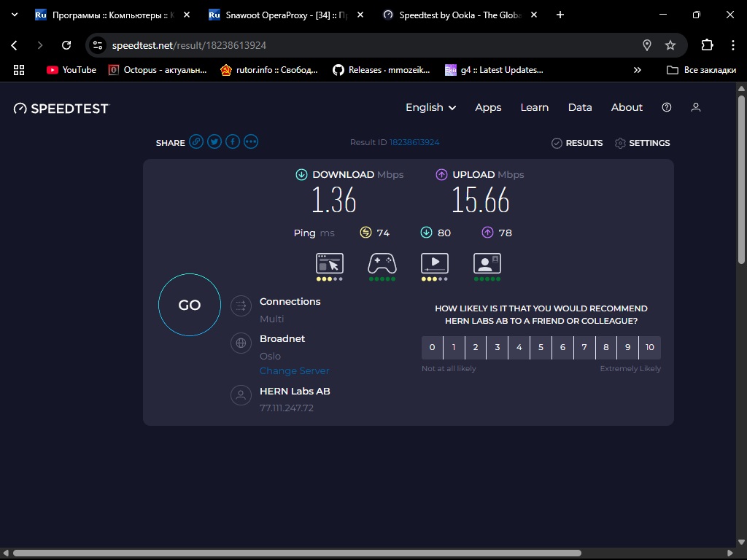The height and width of the screenshot is (560, 747).
Task: Open the Apps menu item
Action: tap(488, 107)
